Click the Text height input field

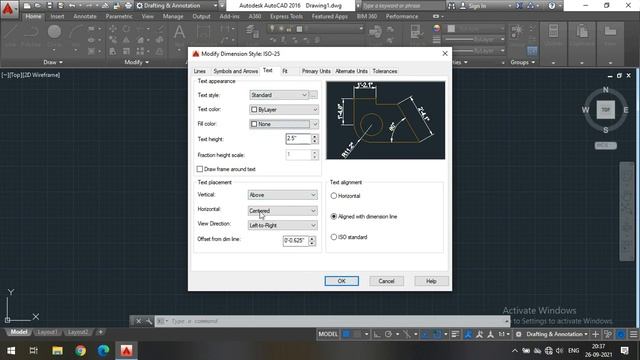coord(298,139)
